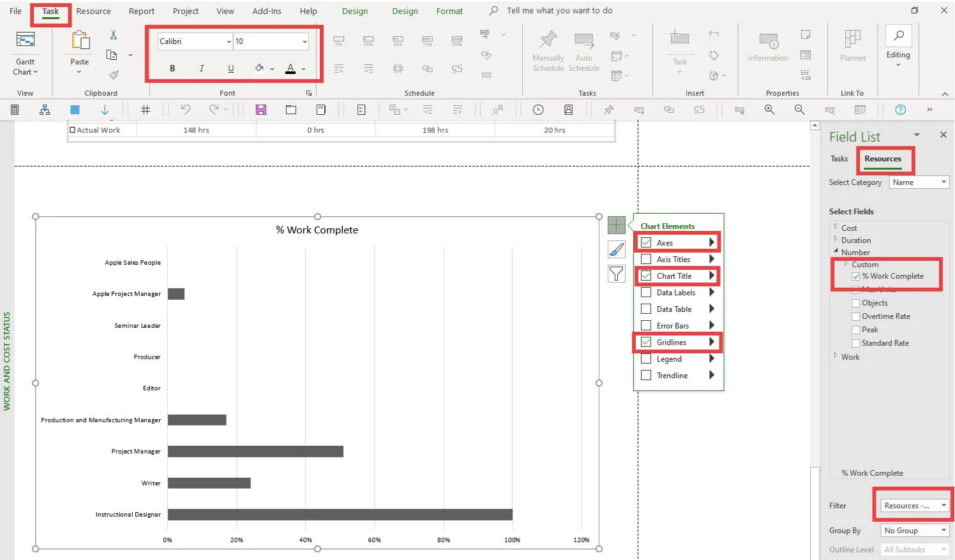Click the % Work Complete chart title
Screen dimensions: 955x560
click(x=317, y=230)
